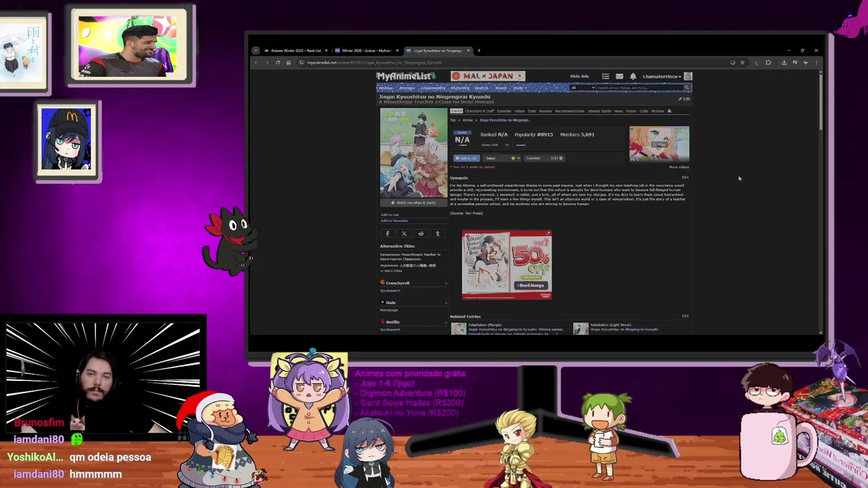Switch to the Interest Stacks tab
Screen dimensions: 868x488
click(599, 111)
